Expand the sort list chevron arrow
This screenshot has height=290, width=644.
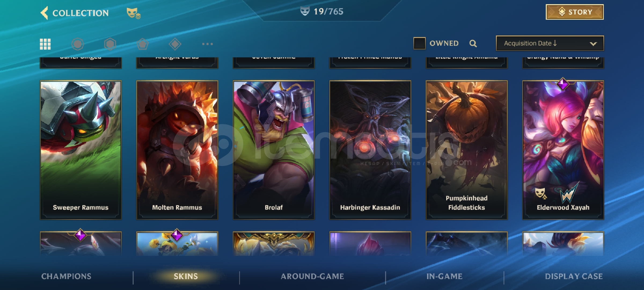coord(593,44)
